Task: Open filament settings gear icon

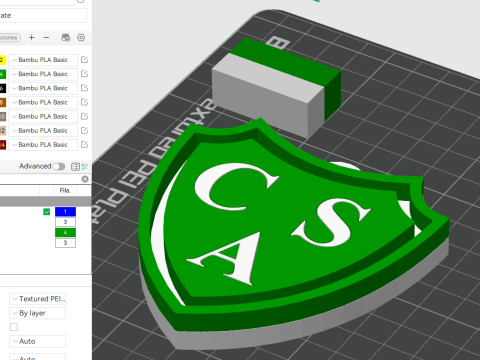Action: pos(81,38)
